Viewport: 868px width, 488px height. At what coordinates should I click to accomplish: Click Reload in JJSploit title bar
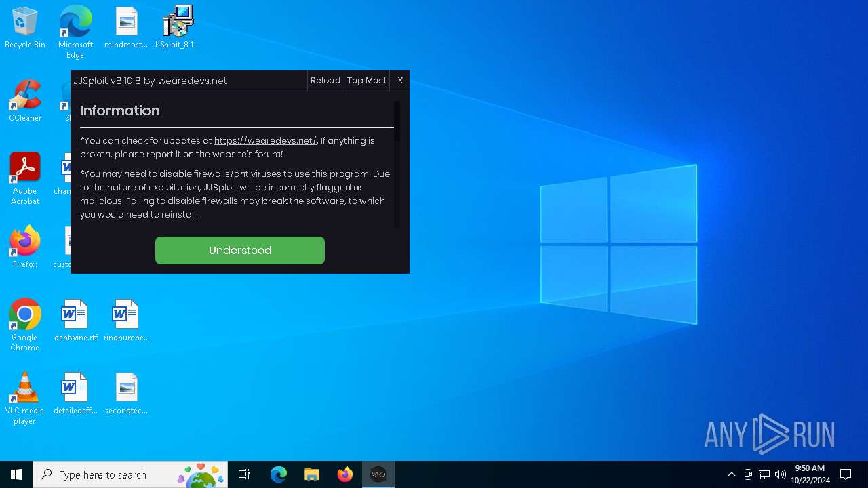point(325,80)
